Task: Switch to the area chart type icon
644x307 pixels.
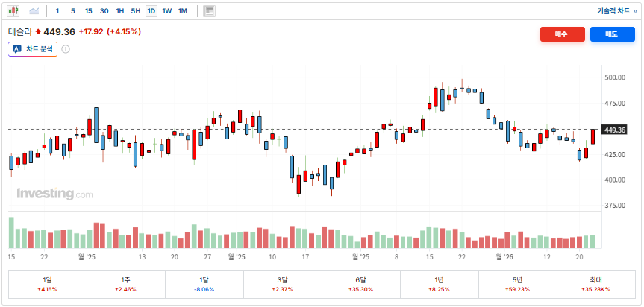Action: (x=34, y=11)
